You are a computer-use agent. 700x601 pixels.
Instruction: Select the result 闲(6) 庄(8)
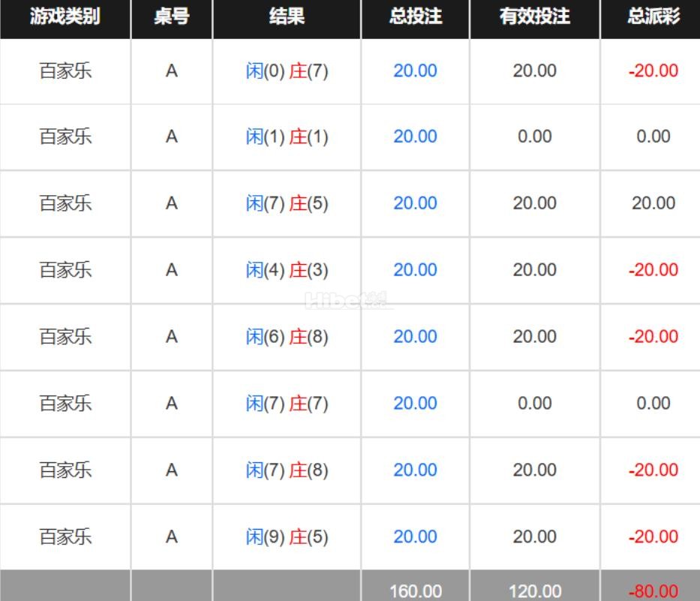pyautogui.click(x=287, y=337)
